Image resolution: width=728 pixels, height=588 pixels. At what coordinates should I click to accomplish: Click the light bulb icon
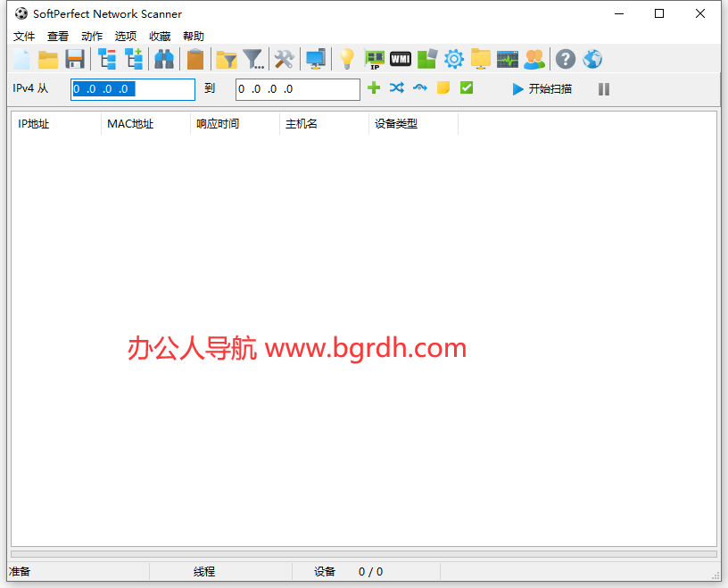[x=347, y=60]
